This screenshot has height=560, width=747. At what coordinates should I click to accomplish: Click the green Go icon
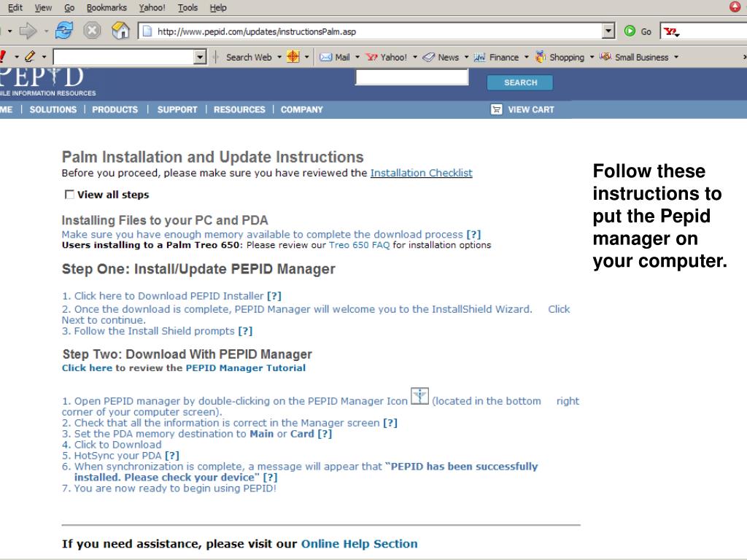[x=630, y=31]
